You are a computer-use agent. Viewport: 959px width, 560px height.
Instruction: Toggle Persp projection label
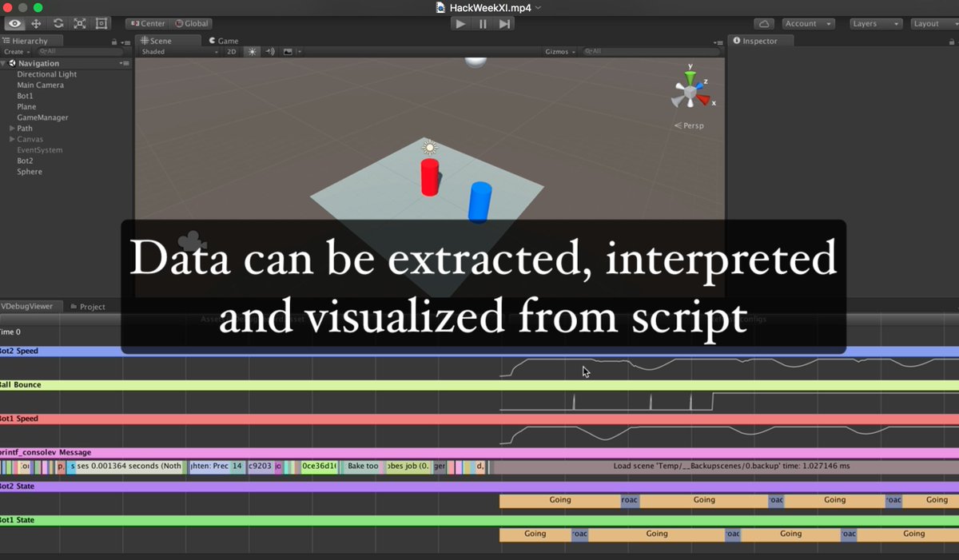[x=689, y=125]
